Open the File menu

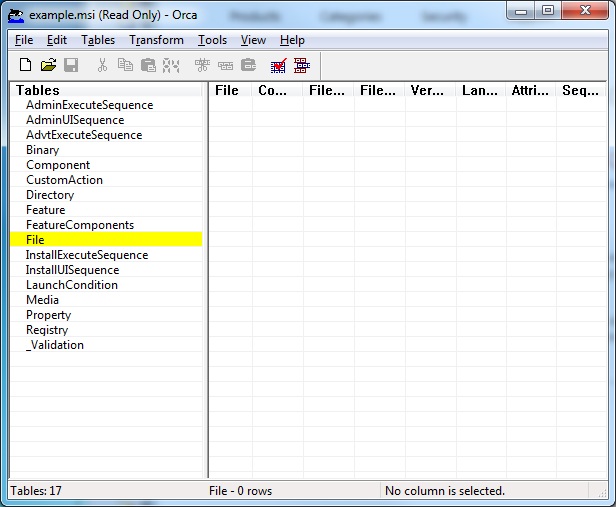coord(24,40)
